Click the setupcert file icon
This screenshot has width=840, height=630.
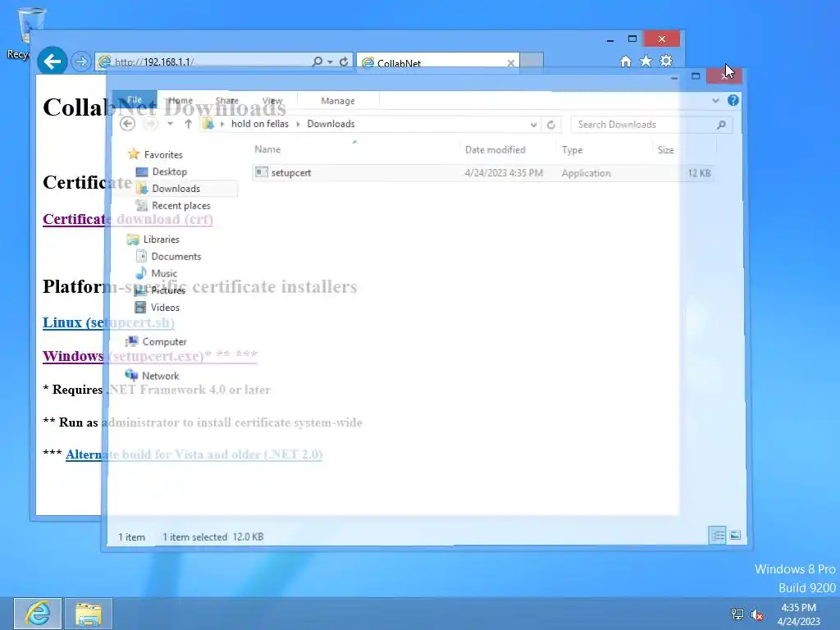point(262,172)
